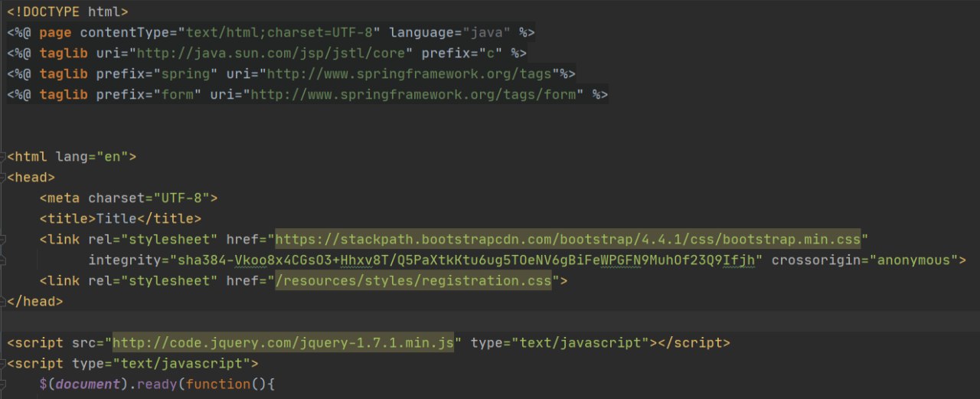Click the springframework.org/tags URI ending in %>
Screen dimensions: 980x399
coord(409,74)
